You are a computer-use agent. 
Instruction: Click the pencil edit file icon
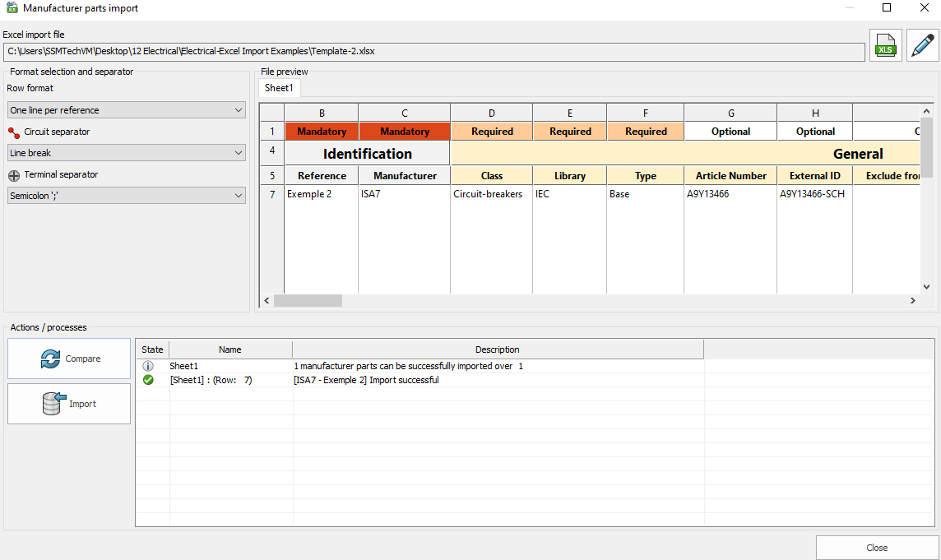(923, 46)
